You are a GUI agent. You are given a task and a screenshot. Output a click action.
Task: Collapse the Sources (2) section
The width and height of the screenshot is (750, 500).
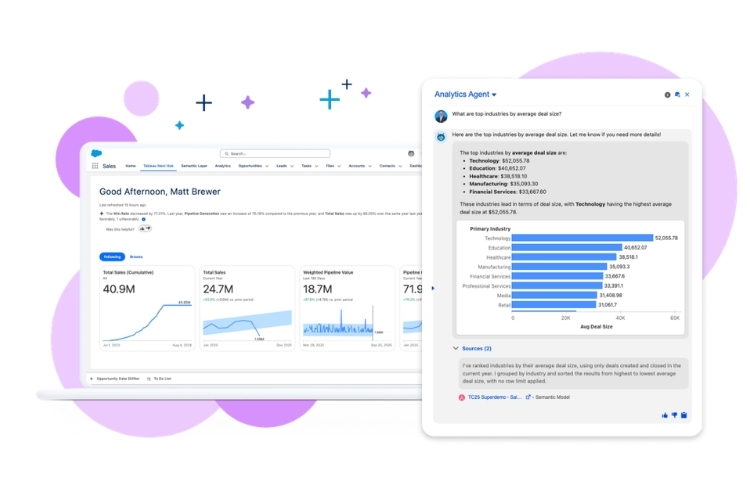[455, 348]
